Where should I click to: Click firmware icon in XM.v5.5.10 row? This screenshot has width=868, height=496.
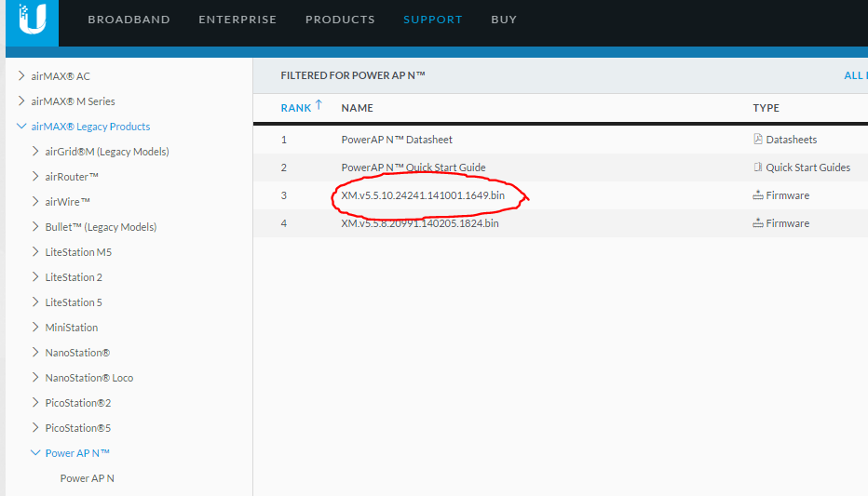(758, 195)
